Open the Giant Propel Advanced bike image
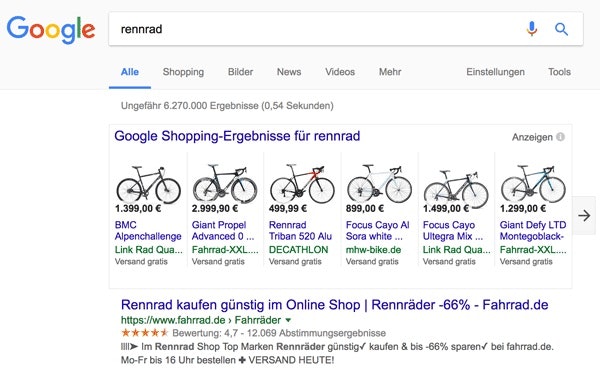600x376 pixels. pyautogui.click(x=225, y=184)
